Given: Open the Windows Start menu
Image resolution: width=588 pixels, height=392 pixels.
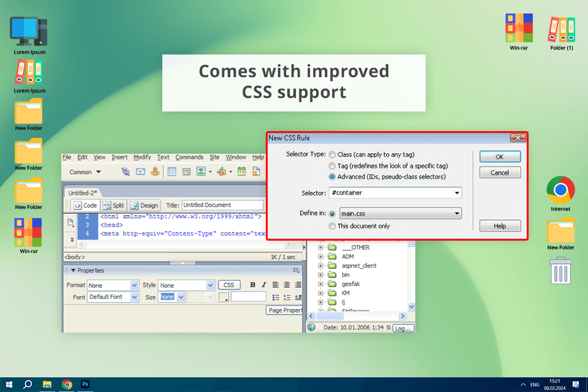Looking at the screenshot, I should (9, 385).
